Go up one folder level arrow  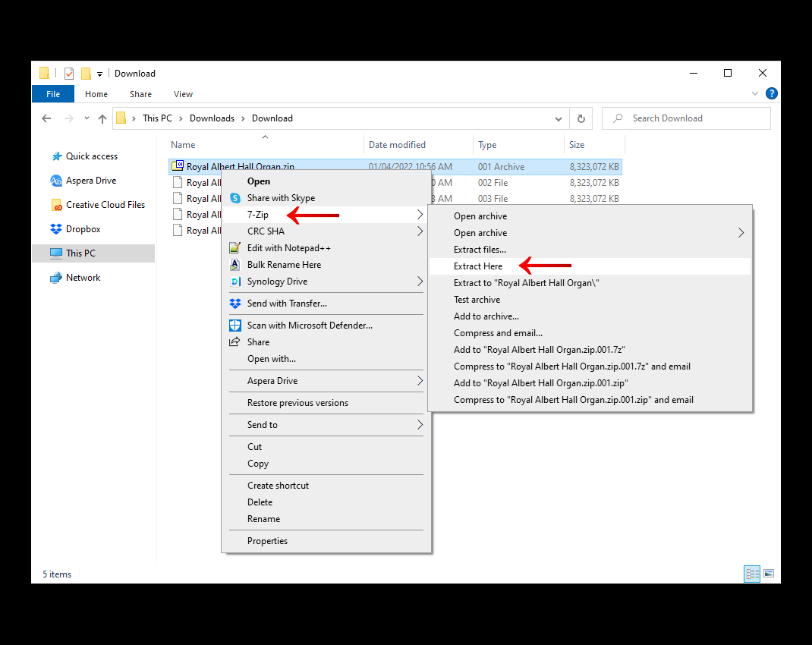pyautogui.click(x=102, y=118)
